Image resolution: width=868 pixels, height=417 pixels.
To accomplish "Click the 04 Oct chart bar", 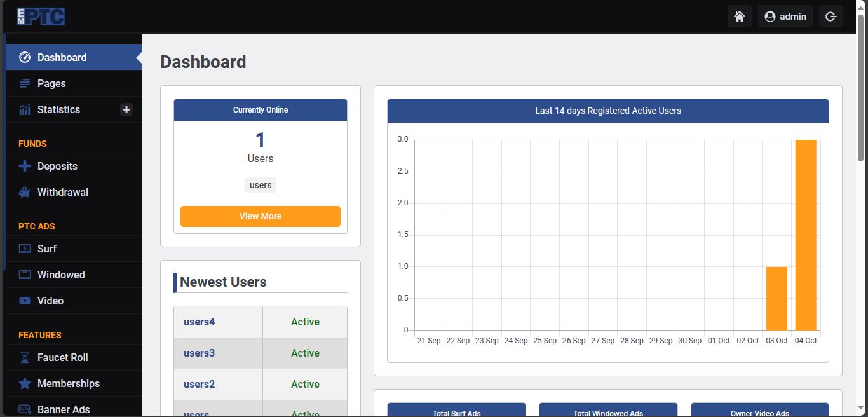I will pos(806,235).
